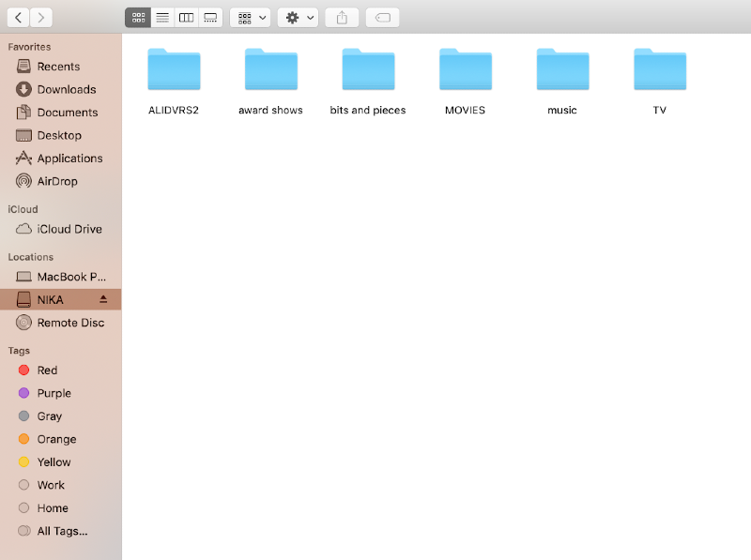Click the award shows folder name label
Image resolution: width=751 pixels, height=560 pixels.
click(270, 111)
